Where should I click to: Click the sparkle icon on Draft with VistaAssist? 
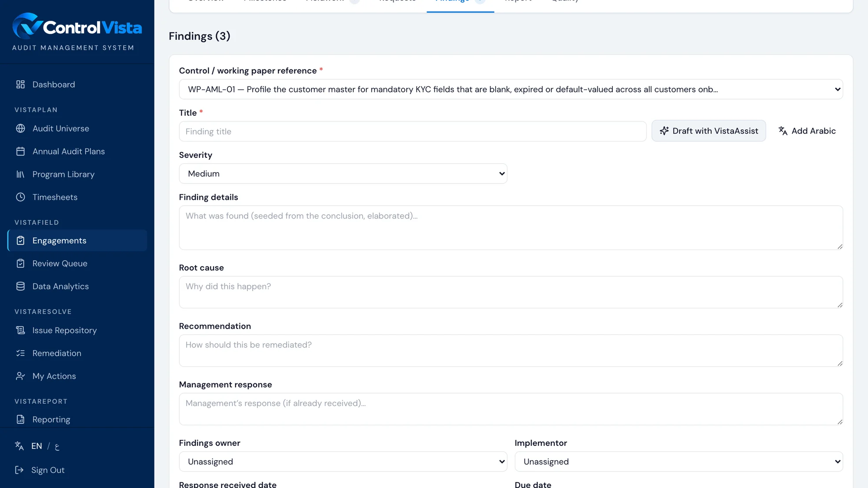pyautogui.click(x=664, y=131)
